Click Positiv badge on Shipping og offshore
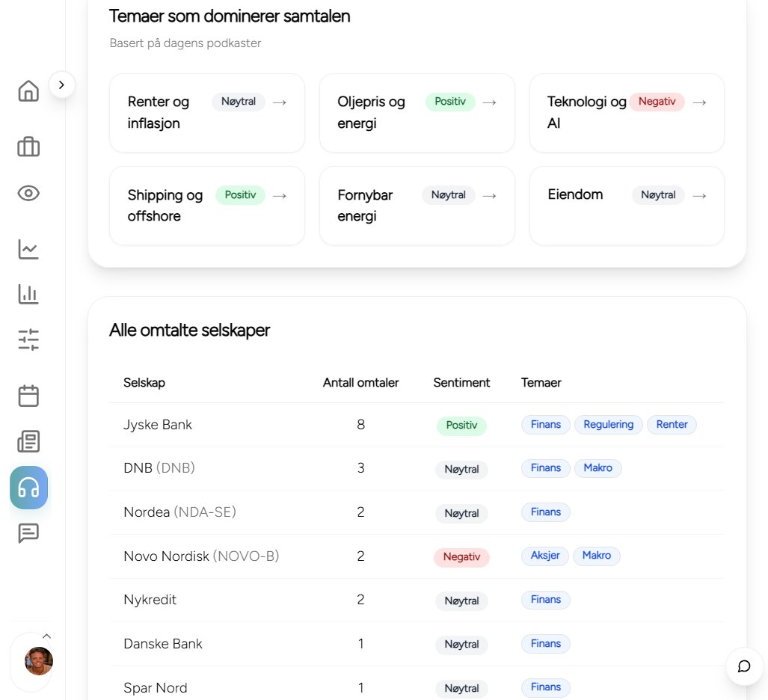Screen dimensions: 768x700 [240, 195]
